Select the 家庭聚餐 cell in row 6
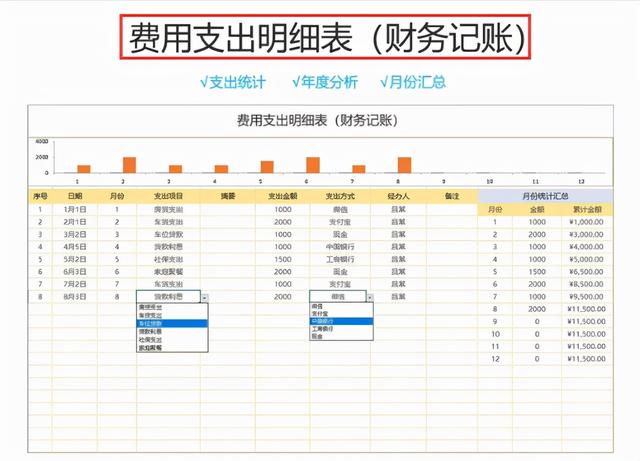 tap(169, 272)
